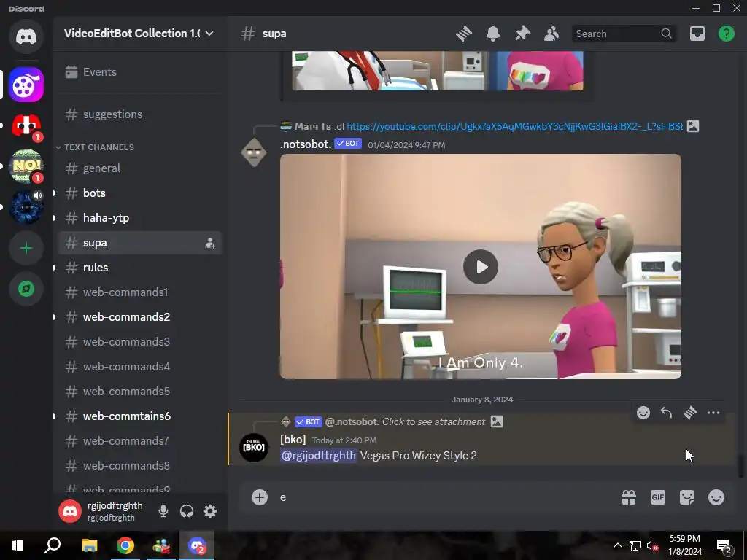747x560 pixels.
Task: Open the Nitro gift icon
Action: pos(629,497)
